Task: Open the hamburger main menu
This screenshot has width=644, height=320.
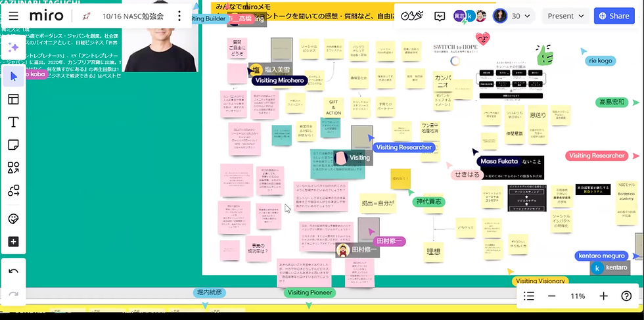Action: click(13, 16)
